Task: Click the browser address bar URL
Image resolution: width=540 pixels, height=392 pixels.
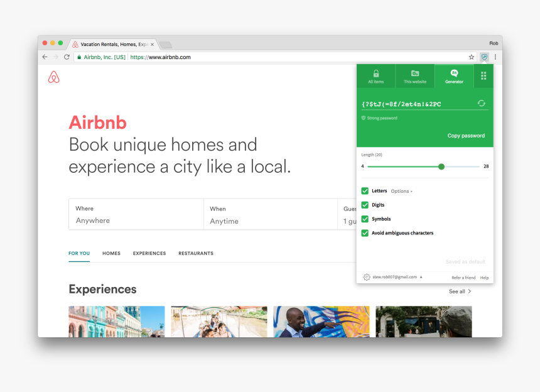Action: click(x=161, y=57)
